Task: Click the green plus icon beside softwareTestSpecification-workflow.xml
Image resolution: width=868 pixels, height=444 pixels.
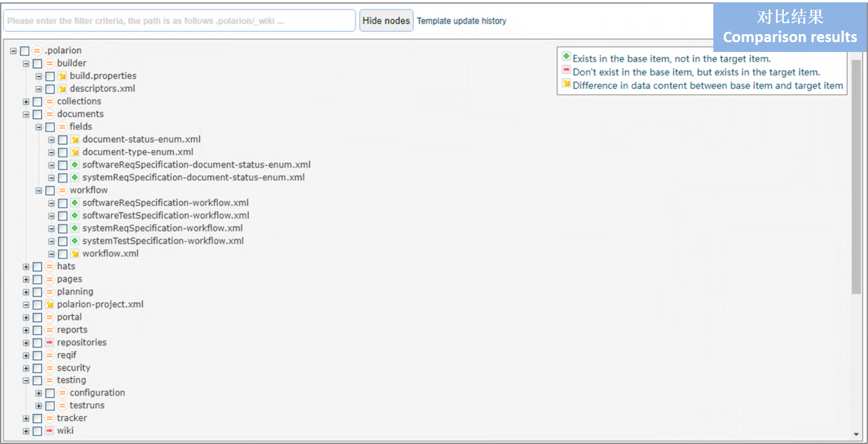Action: click(x=75, y=216)
